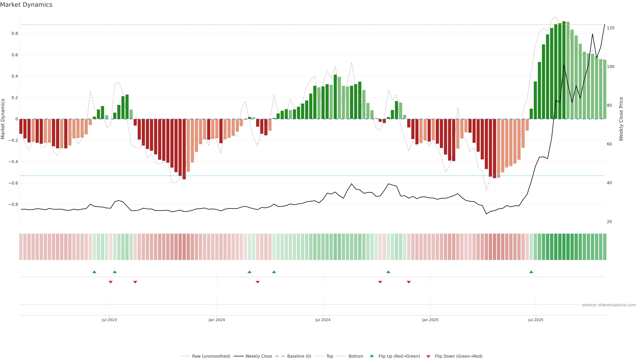Click the Weekly Close Price right axis title
Image resolution: width=644 pixels, height=362 pixels.
point(621,119)
